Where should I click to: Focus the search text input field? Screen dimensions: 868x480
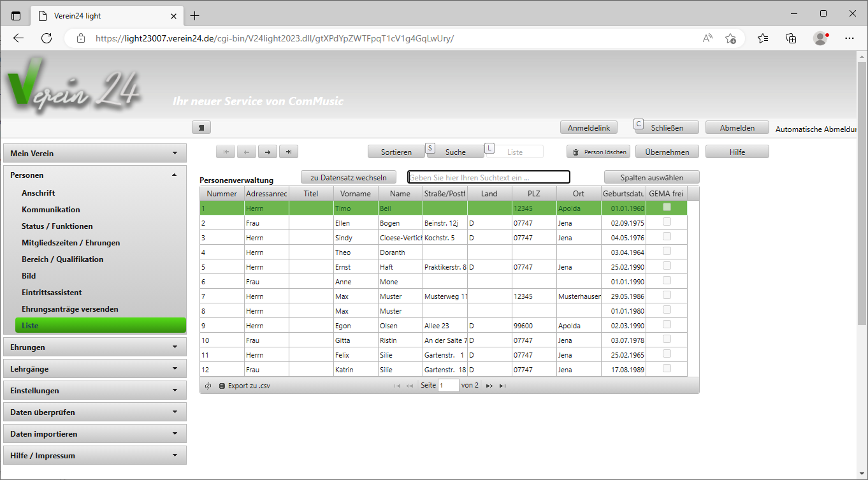(488, 177)
